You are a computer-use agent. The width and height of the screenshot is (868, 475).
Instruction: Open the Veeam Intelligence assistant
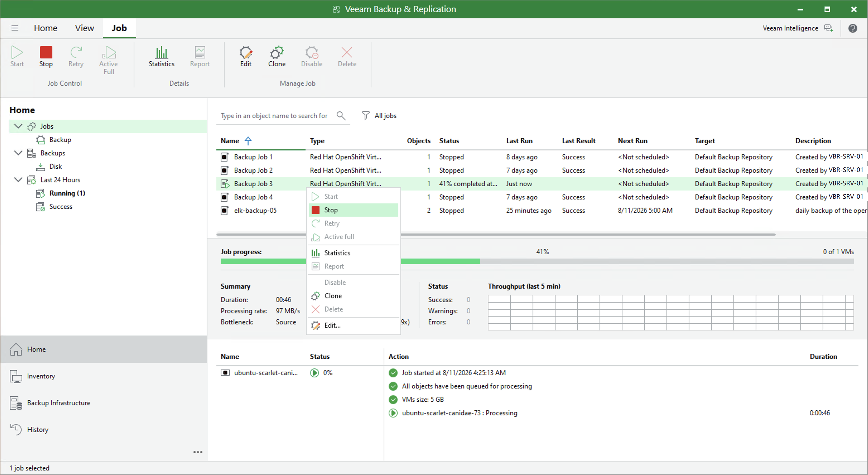798,28
